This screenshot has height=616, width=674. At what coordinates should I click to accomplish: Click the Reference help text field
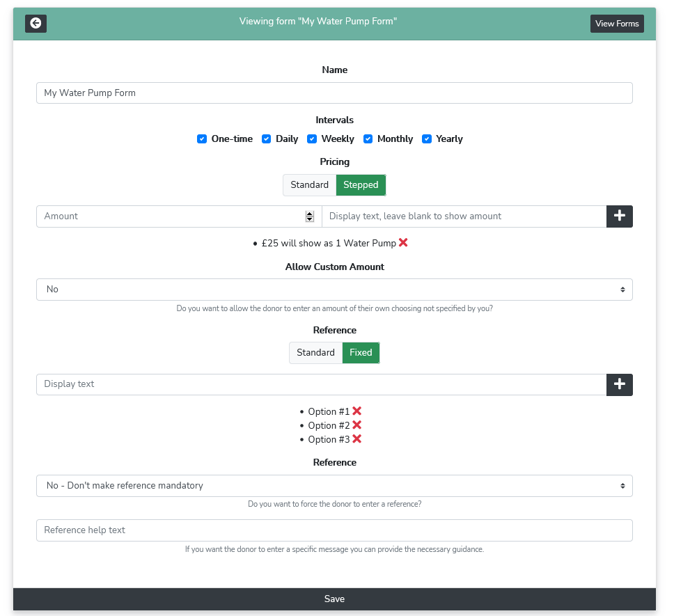(x=334, y=530)
